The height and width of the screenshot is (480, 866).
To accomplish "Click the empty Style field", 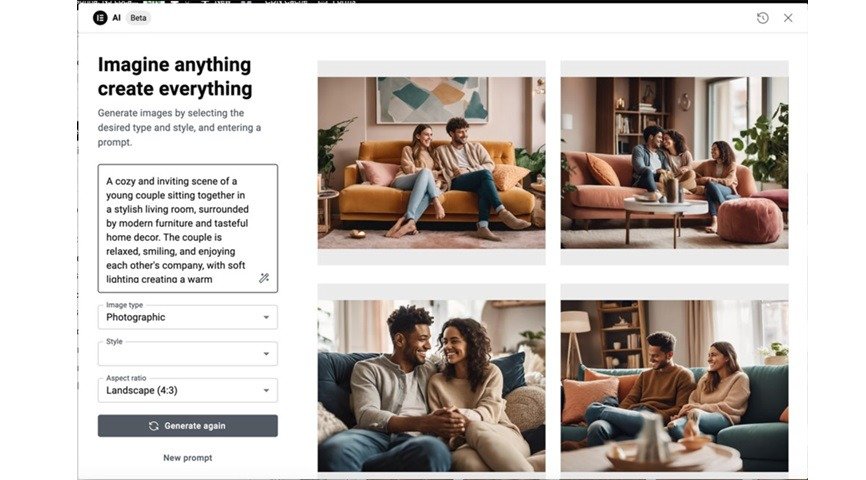I will click(188, 354).
